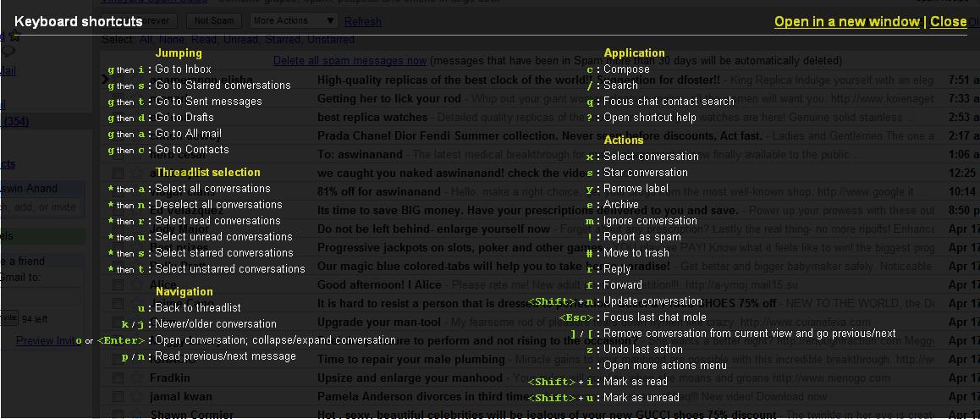980x419 pixels.
Task: Tick checkbox for 'we caught you naked' message
Action: (x=118, y=173)
